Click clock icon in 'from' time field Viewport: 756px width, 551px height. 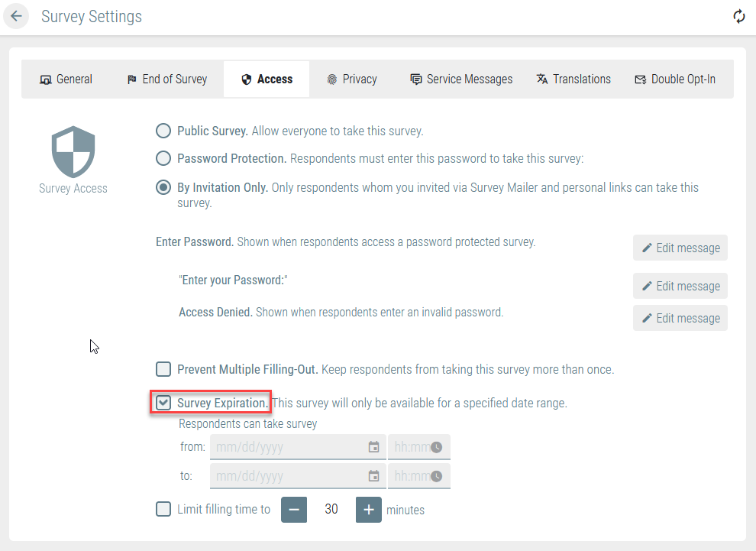tap(436, 447)
